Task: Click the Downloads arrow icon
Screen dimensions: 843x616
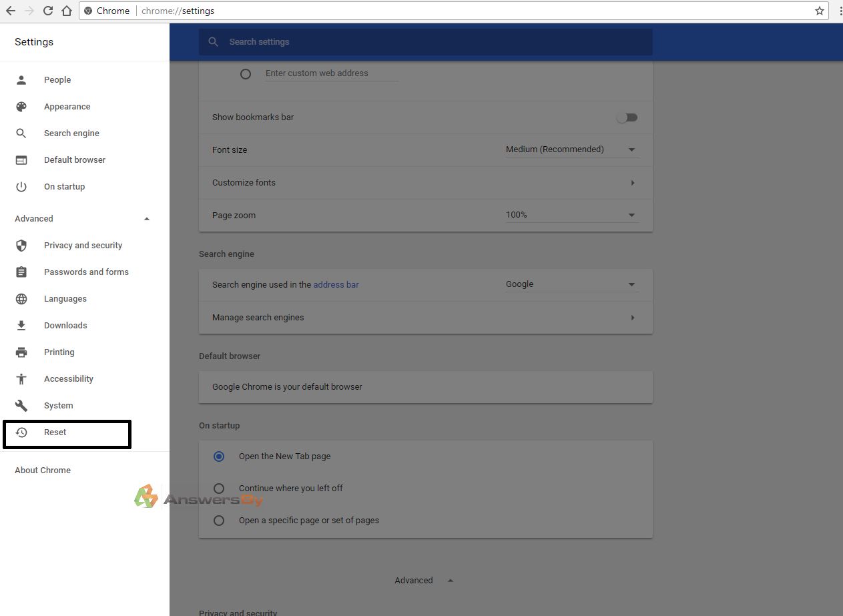Action: [21, 326]
